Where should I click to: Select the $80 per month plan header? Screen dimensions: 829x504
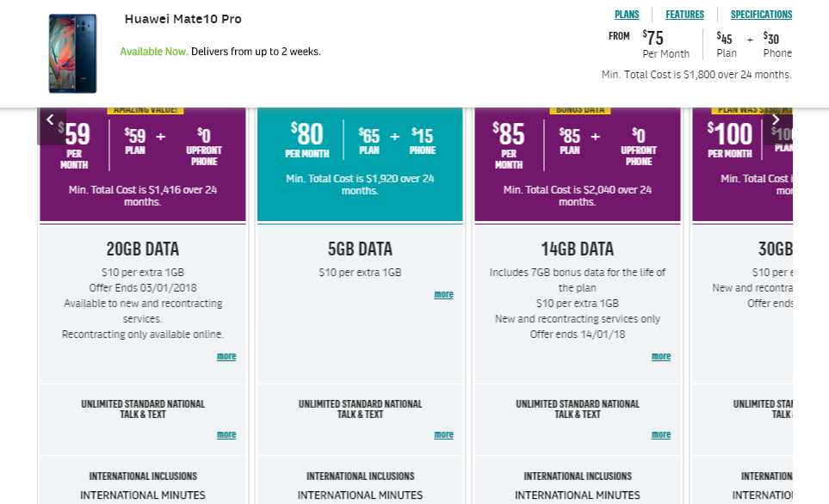coord(360,164)
